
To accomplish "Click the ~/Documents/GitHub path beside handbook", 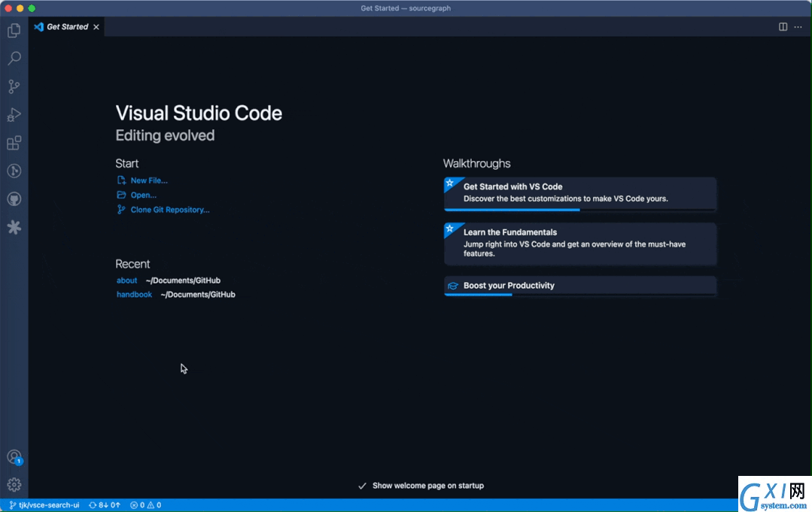I will tap(198, 294).
